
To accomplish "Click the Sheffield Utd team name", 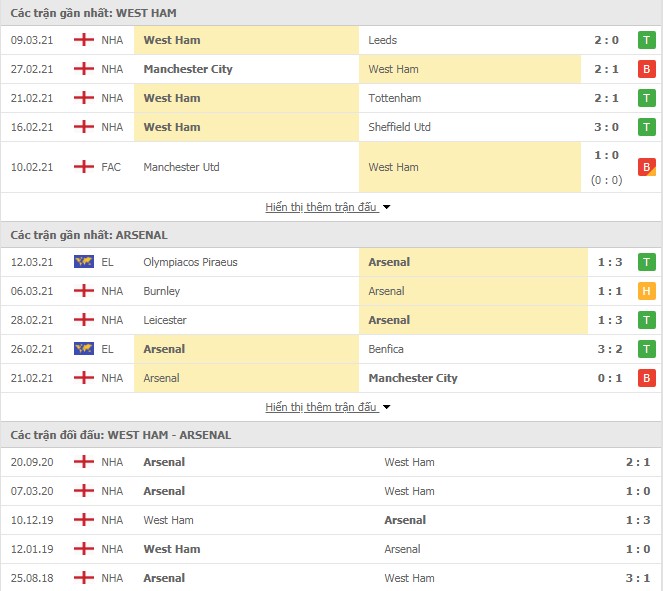I will [x=399, y=127].
